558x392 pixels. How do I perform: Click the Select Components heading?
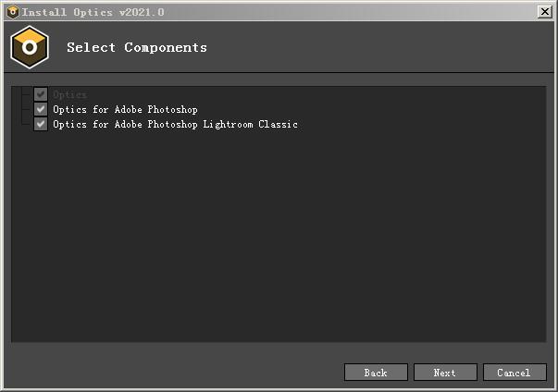(137, 47)
